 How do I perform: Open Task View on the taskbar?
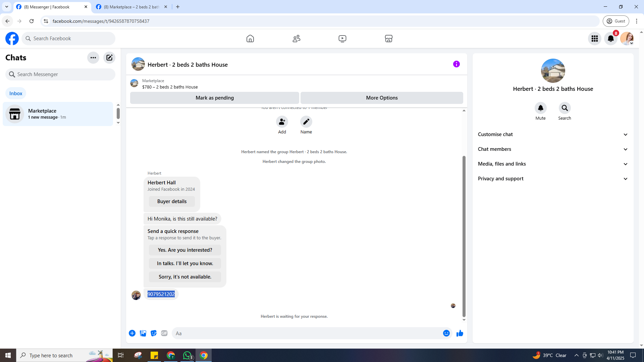120,355
